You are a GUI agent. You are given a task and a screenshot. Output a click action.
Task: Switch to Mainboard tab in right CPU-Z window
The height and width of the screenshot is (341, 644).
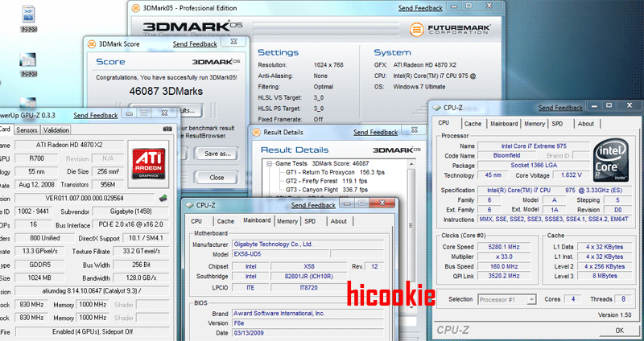pos(504,124)
